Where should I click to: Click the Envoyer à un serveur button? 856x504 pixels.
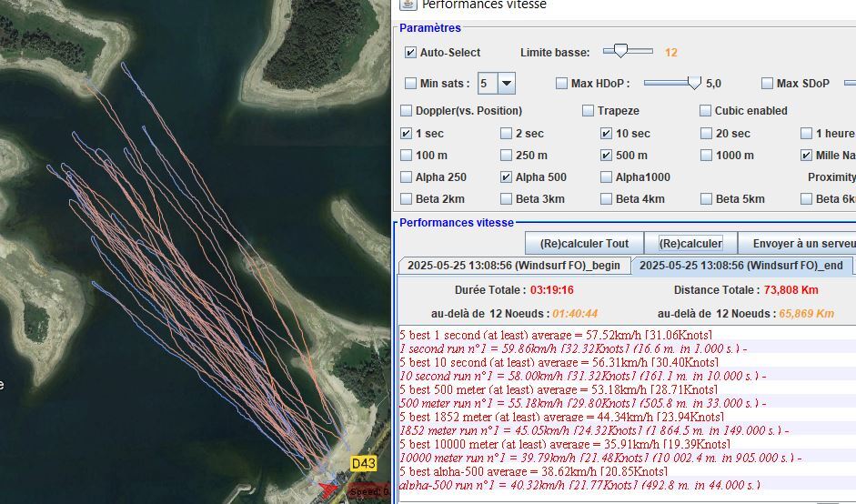797,244
